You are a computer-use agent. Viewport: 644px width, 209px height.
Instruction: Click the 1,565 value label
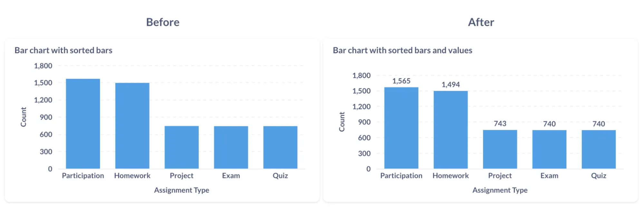[401, 81]
